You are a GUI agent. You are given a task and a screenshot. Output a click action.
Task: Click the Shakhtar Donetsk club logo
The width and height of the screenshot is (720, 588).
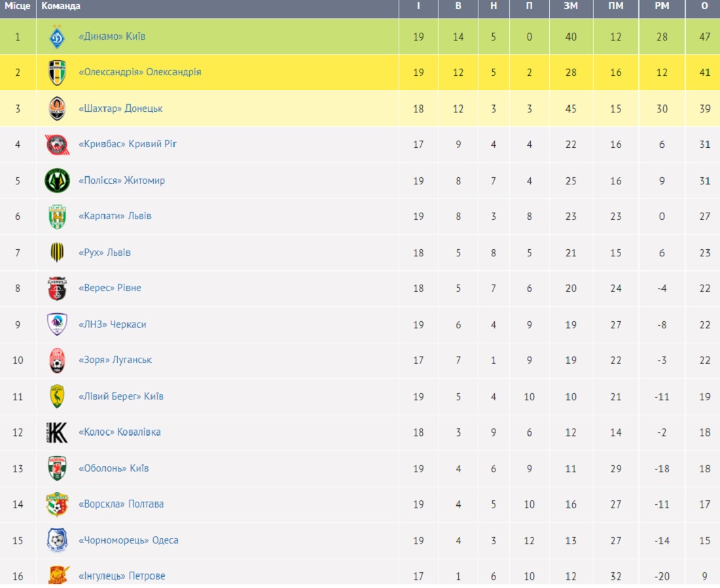coord(57,109)
